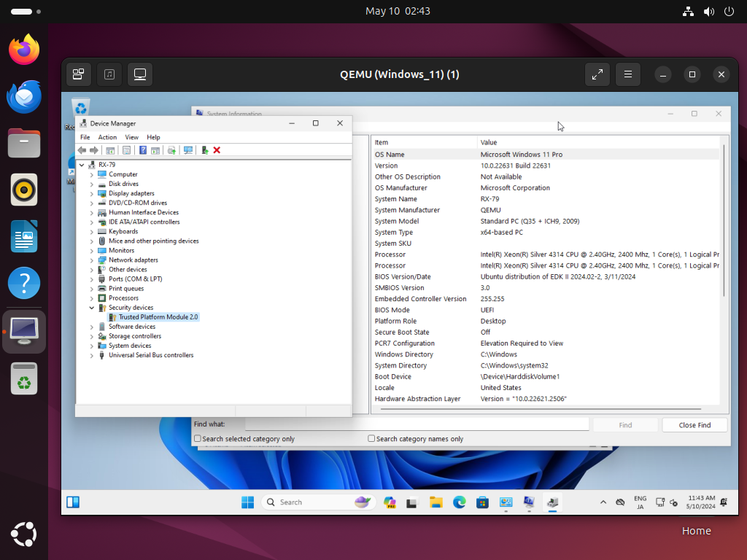
Task: Click the QEMU fullscreen toggle icon
Action: click(597, 74)
